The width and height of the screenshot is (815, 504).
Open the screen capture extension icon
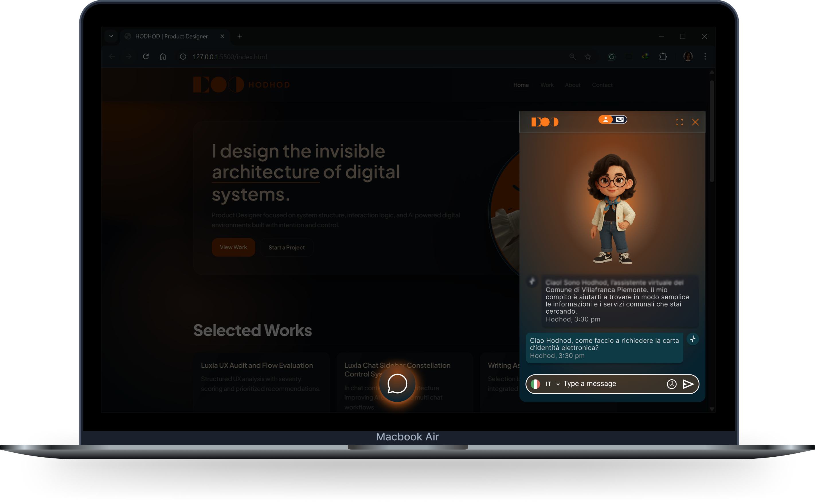(629, 57)
